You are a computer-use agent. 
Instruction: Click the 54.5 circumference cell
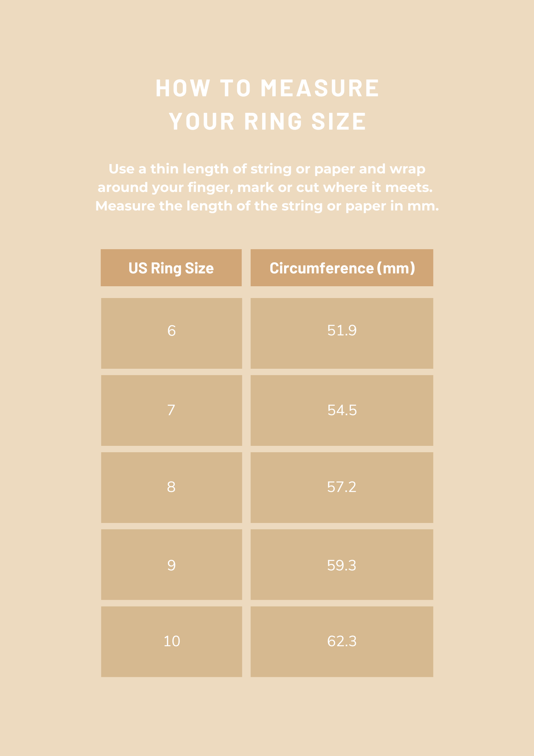coord(342,411)
